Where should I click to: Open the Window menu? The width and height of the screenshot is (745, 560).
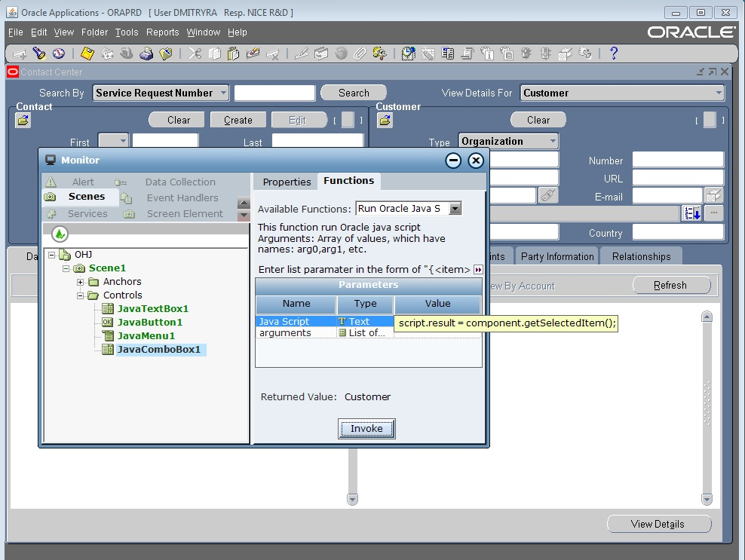(x=204, y=32)
